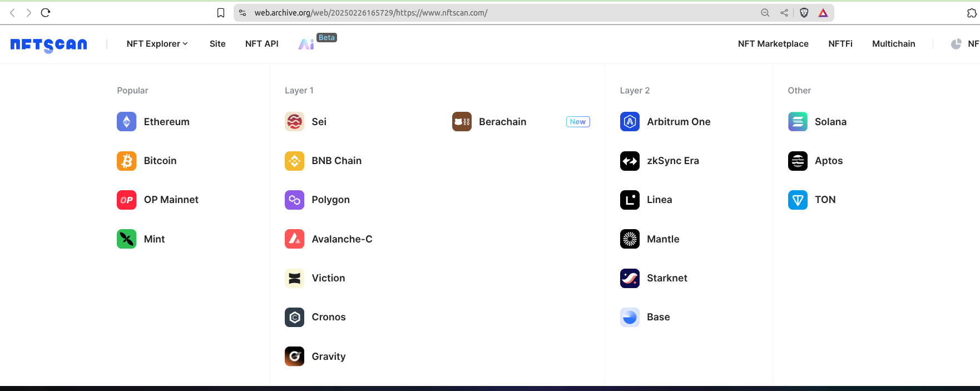Screen dimensions: 980x391
Task: Click the New badge beside Berachain
Action: (x=578, y=122)
